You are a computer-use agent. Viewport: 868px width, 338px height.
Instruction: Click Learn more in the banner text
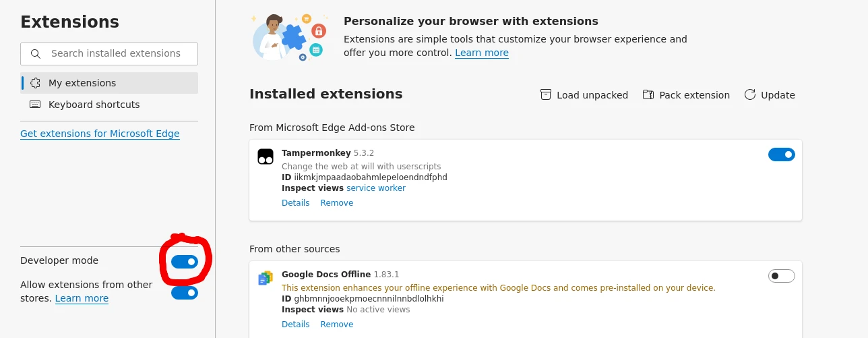(x=482, y=53)
